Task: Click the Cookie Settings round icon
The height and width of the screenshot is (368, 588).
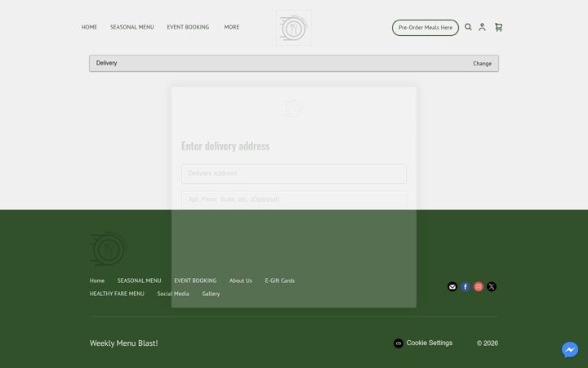Action: [399, 343]
